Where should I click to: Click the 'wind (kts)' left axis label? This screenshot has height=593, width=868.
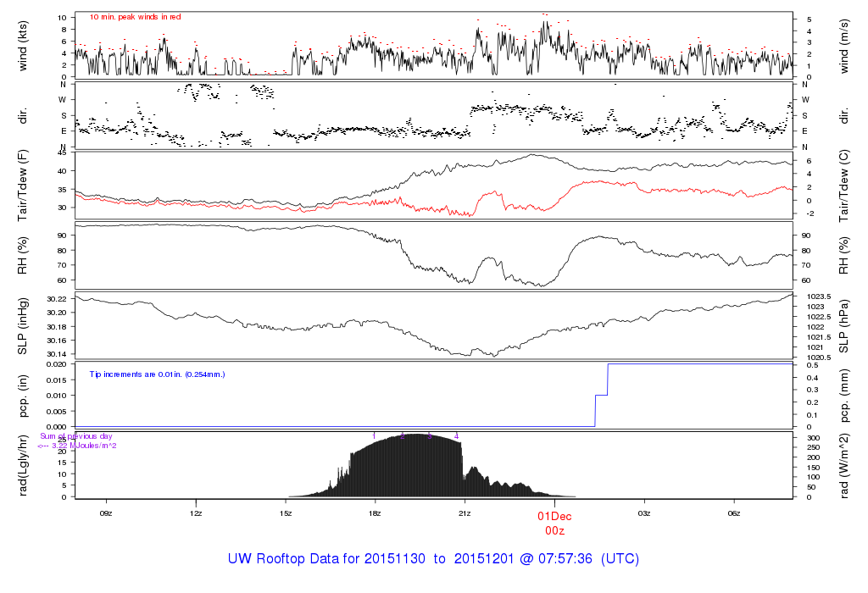coord(23,45)
